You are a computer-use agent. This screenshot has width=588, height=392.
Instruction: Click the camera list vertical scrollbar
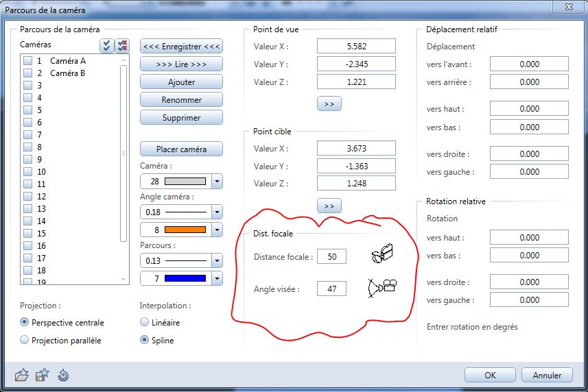[x=124, y=153]
